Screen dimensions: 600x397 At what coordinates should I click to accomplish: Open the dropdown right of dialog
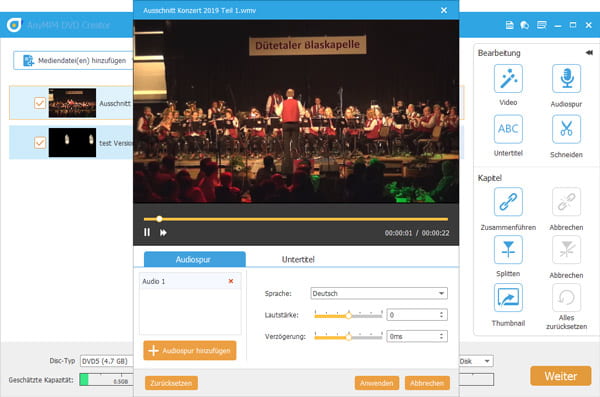(x=476, y=361)
